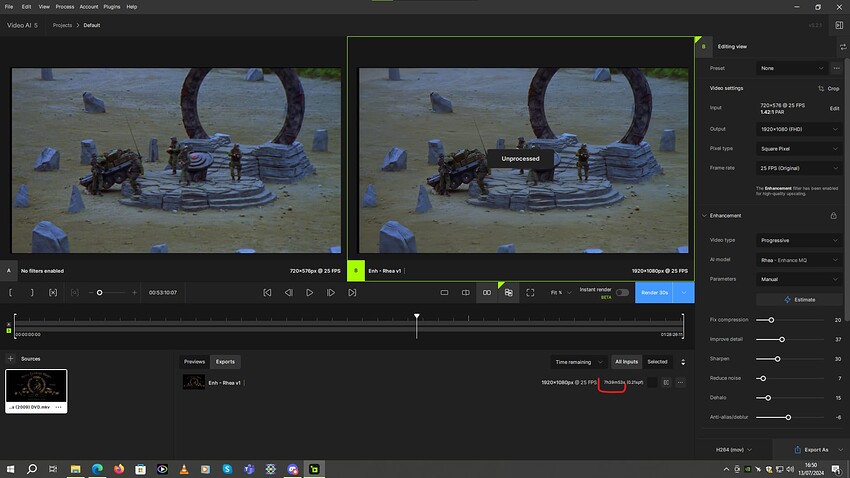
Task: Click the Sharpen slider handle
Action: point(777,358)
